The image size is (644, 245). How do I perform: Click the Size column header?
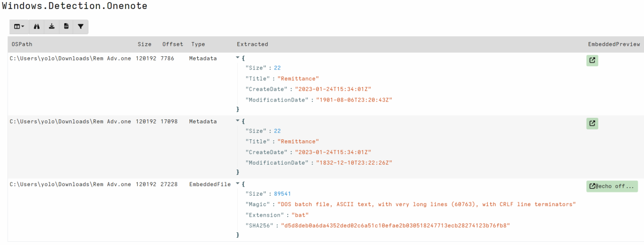(144, 44)
